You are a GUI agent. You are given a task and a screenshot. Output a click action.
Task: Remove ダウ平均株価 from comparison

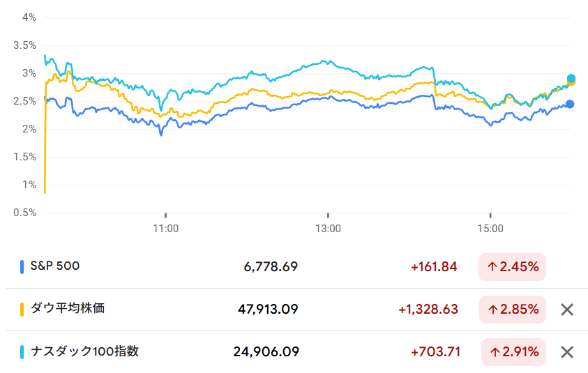(x=567, y=310)
